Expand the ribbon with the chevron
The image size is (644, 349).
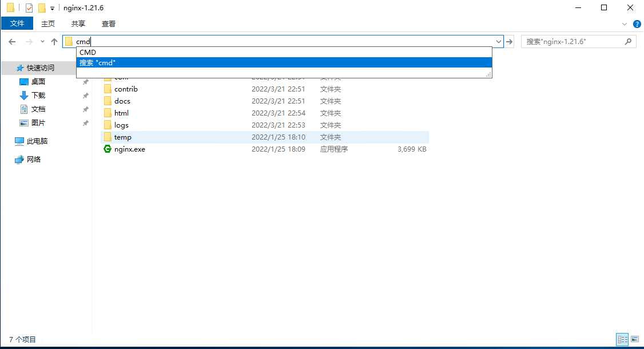tap(625, 24)
